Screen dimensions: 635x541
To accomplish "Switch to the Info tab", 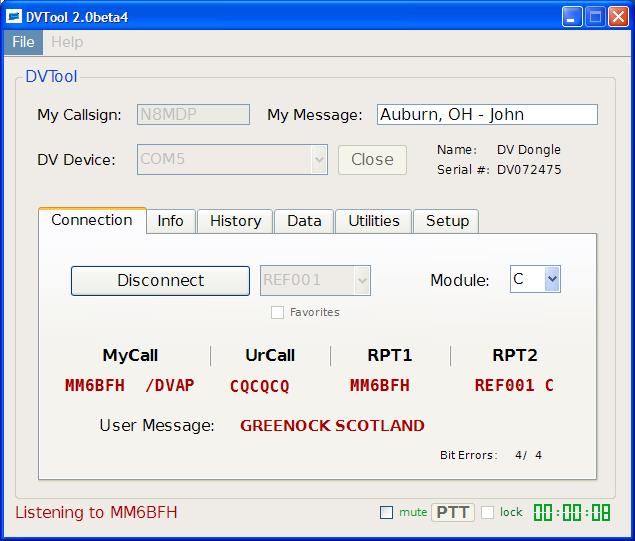I will point(170,222).
